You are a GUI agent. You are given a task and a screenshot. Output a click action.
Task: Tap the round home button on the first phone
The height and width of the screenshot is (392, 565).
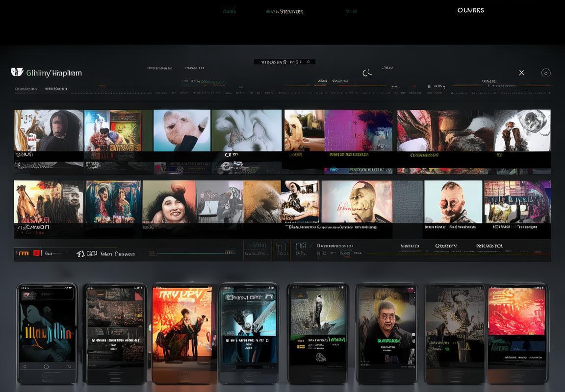[46, 367]
